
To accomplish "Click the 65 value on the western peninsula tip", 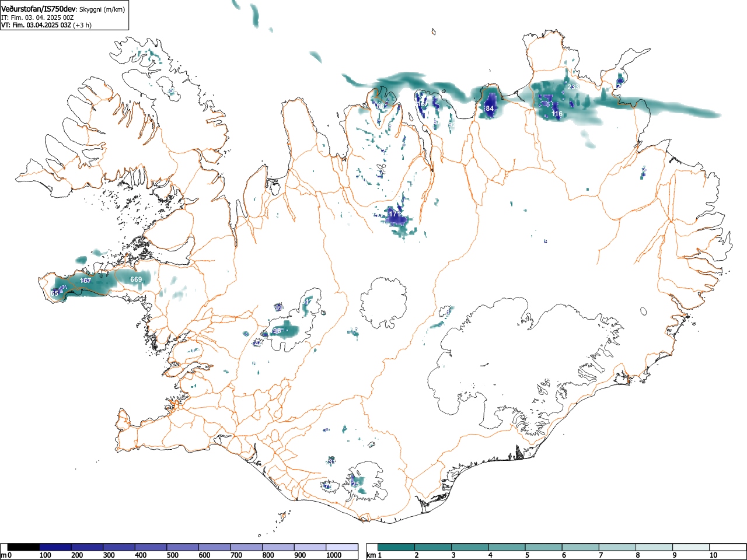I will (x=55, y=293).
